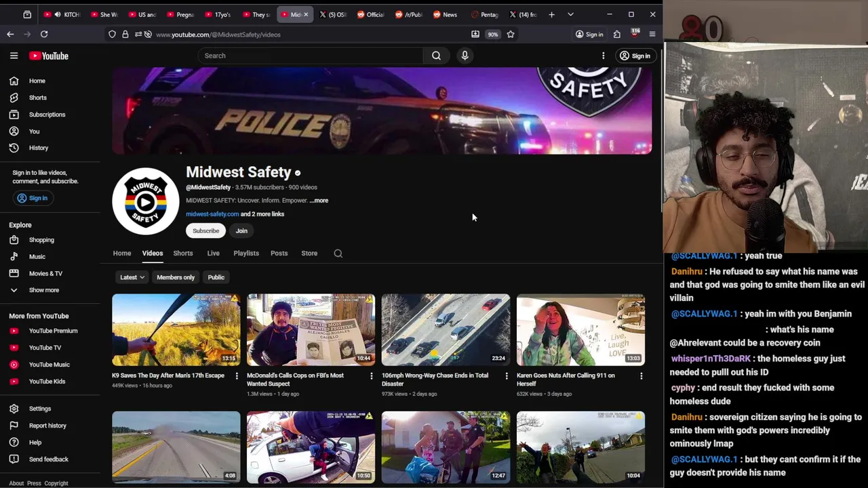Go to YouTube home via the logo

click(49, 56)
